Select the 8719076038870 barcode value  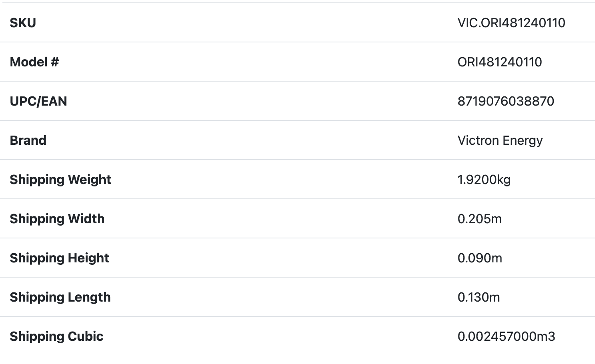pyautogui.click(x=506, y=101)
